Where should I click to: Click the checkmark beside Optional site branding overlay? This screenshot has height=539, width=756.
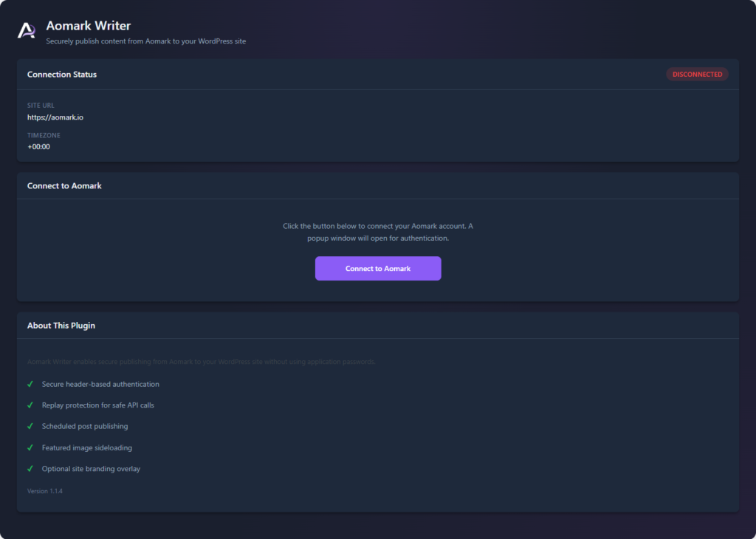point(30,469)
